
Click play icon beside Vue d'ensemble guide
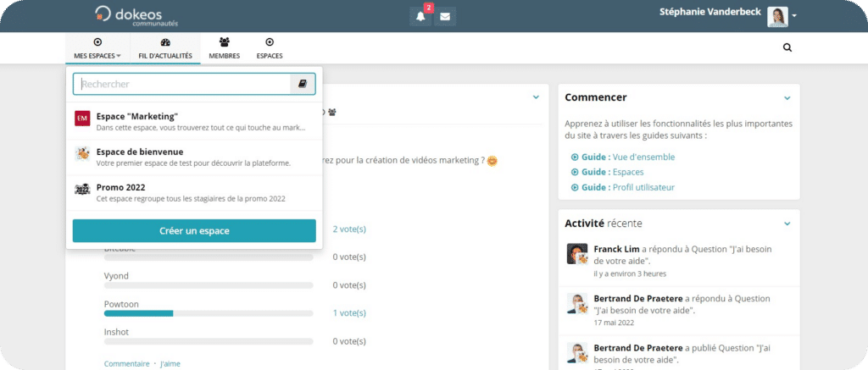[x=575, y=157]
